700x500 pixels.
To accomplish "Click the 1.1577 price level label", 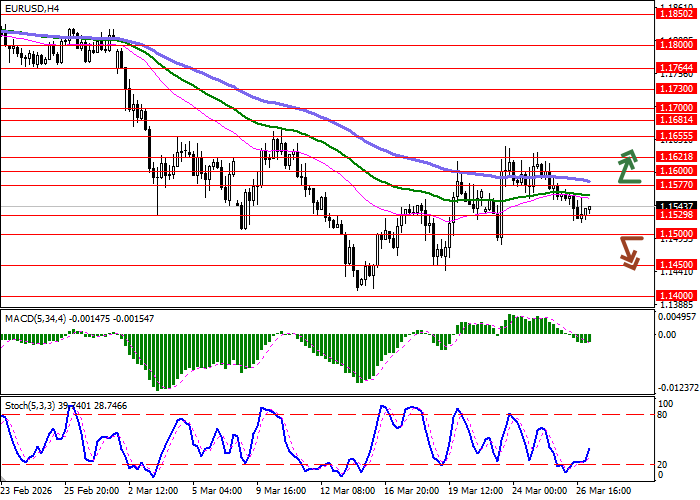I will (x=676, y=185).
